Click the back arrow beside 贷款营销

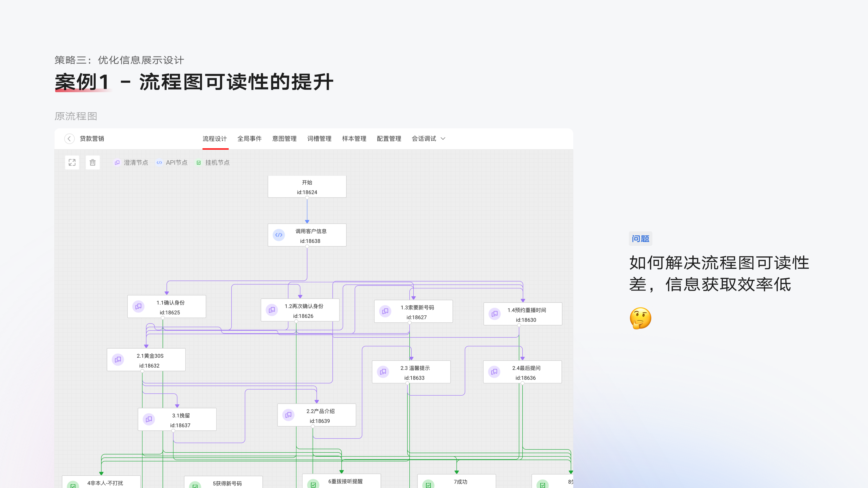point(69,139)
